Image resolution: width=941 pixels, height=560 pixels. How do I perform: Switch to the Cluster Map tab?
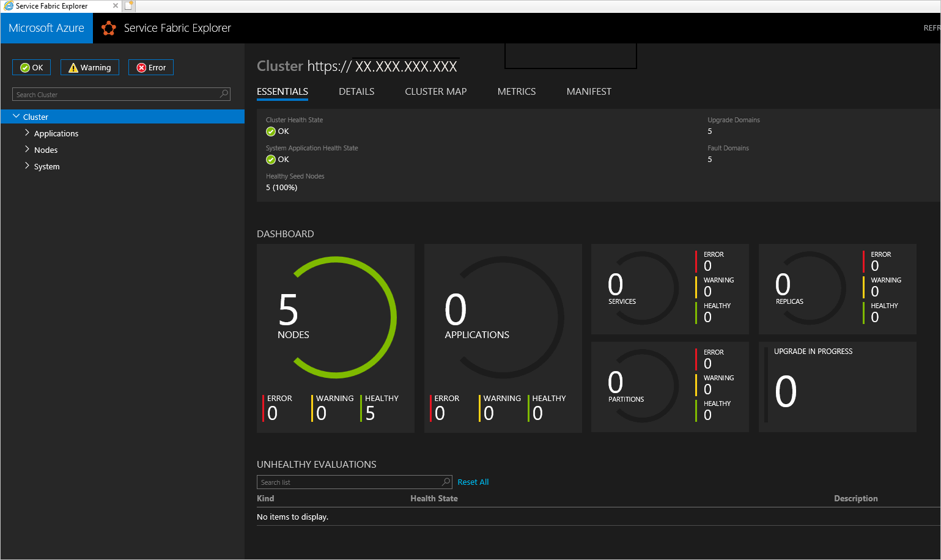coord(435,91)
